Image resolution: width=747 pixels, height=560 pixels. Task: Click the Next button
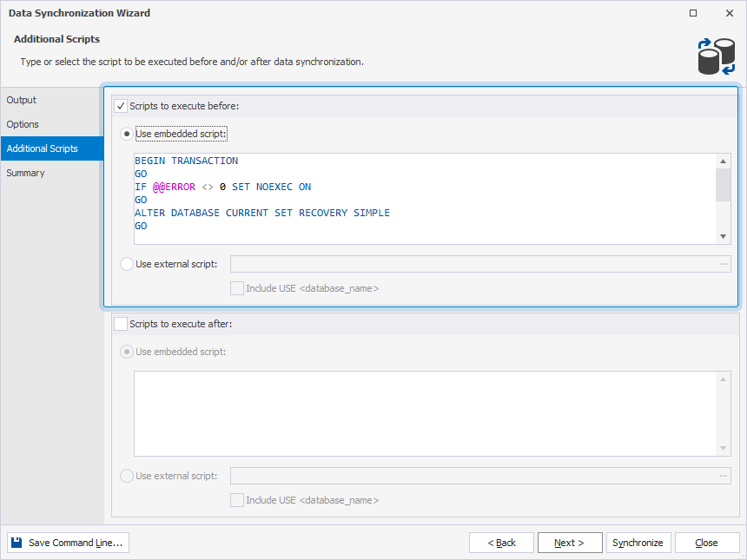(x=570, y=542)
